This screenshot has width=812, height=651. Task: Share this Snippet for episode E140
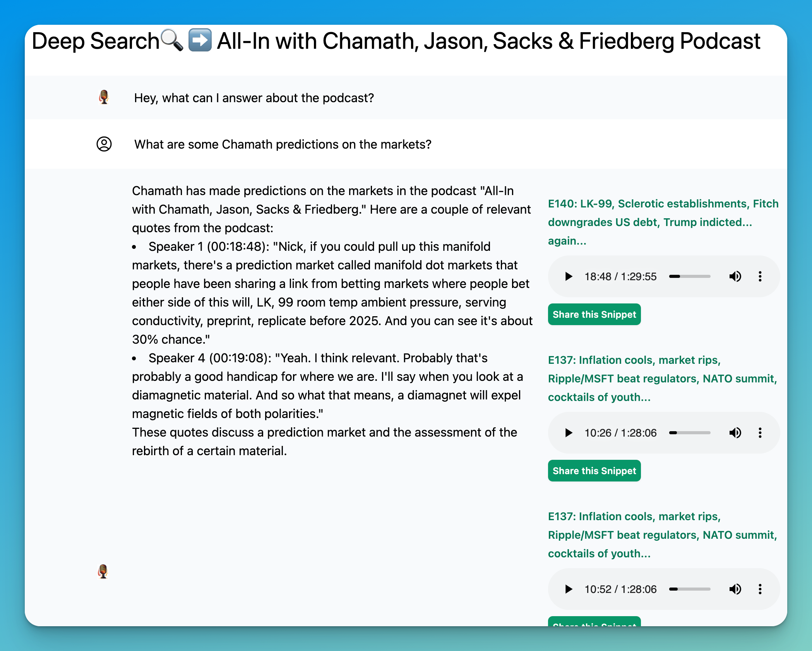[594, 314]
